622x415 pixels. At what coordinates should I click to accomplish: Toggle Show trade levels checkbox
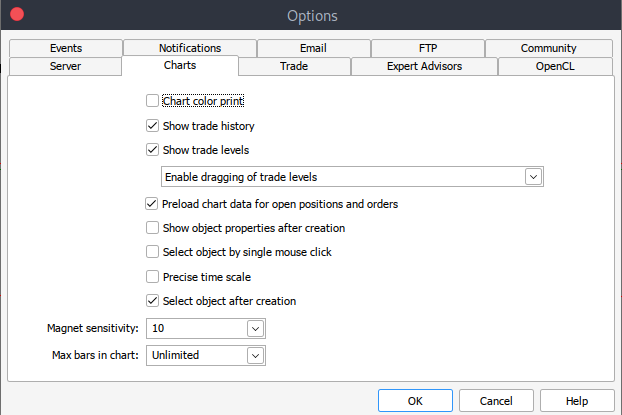[x=152, y=150]
